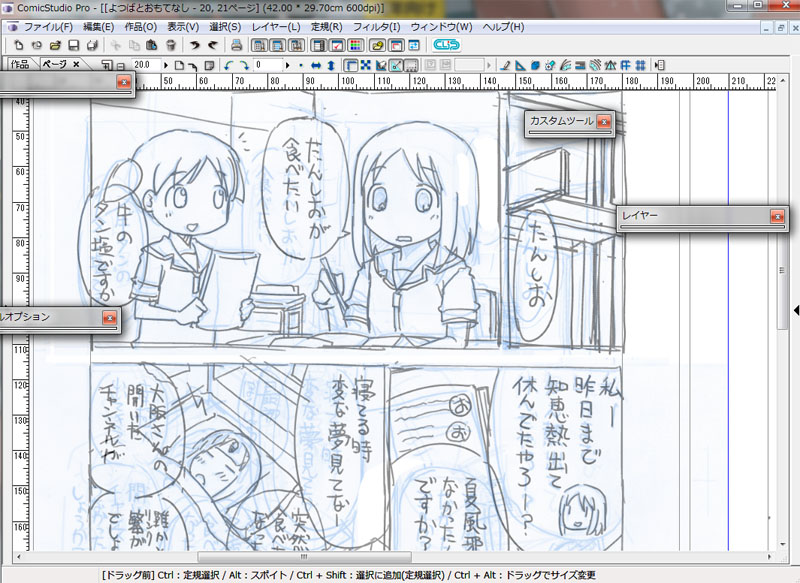Close the レイヤー palette
Screen dimensions: 800x583
click(777, 216)
